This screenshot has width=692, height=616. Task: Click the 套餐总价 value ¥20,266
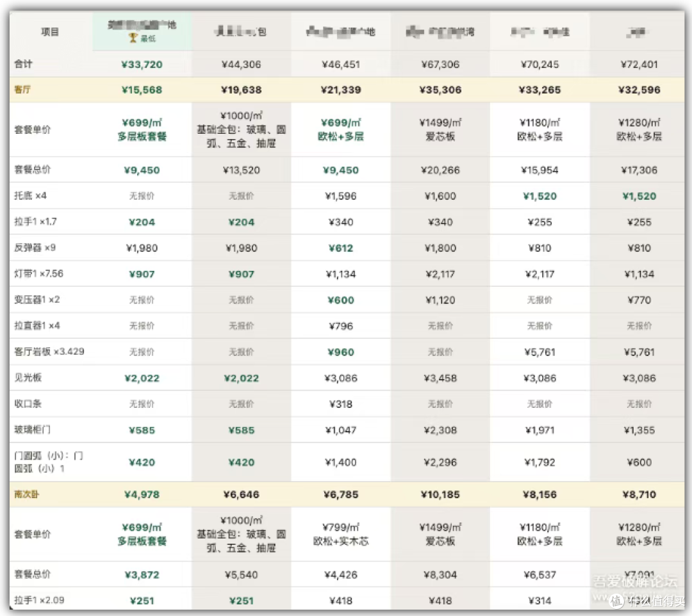[440, 170]
